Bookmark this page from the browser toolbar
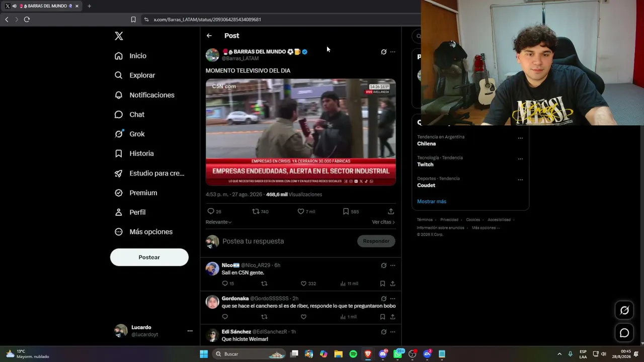The height and width of the screenshot is (362, 644). pyautogui.click(x=133, y=20)
